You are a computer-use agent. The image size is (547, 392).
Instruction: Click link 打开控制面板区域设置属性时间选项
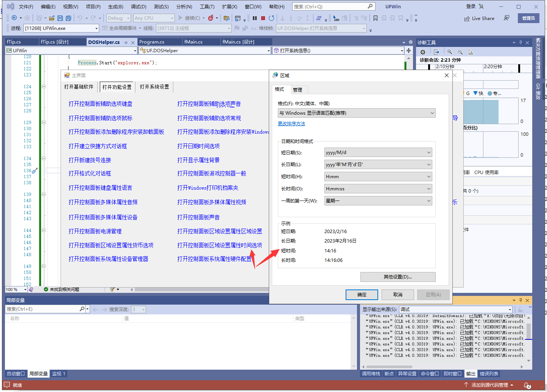[x=220, y=245]
